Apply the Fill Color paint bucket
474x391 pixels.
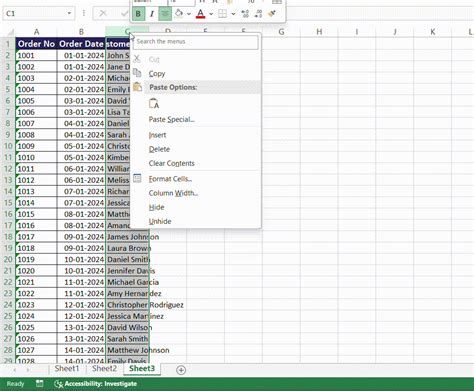coord(179,14)
